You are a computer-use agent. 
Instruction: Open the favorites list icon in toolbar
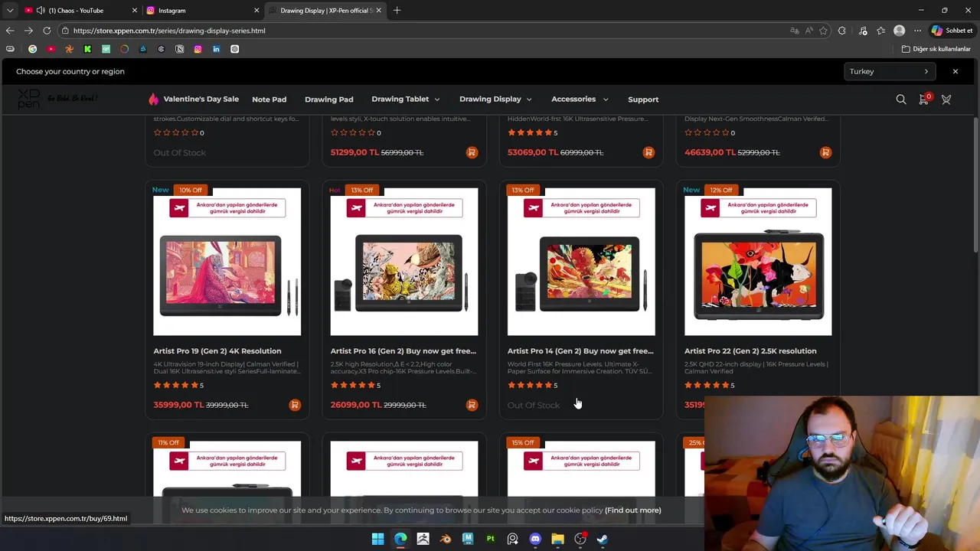pos(881,31)
